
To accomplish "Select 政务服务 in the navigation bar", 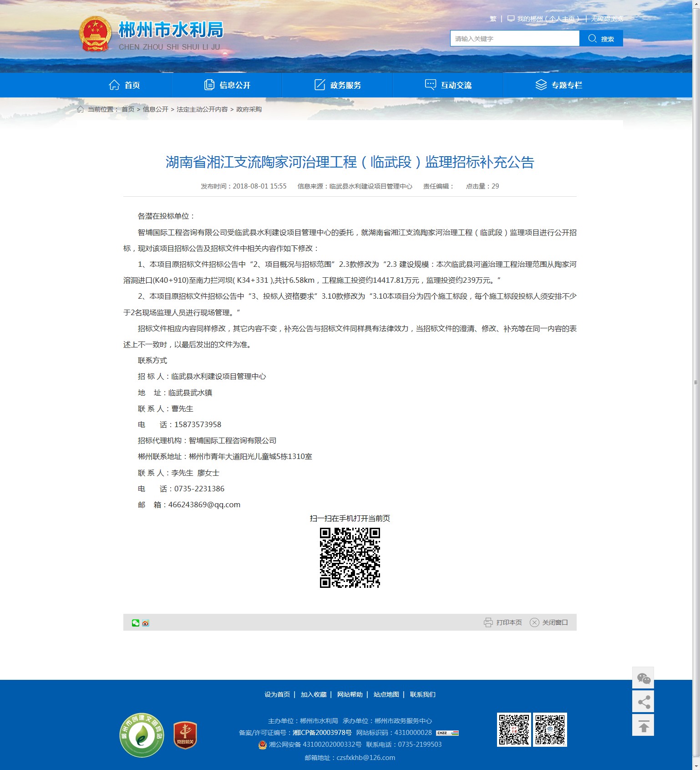I will (338, 85).
